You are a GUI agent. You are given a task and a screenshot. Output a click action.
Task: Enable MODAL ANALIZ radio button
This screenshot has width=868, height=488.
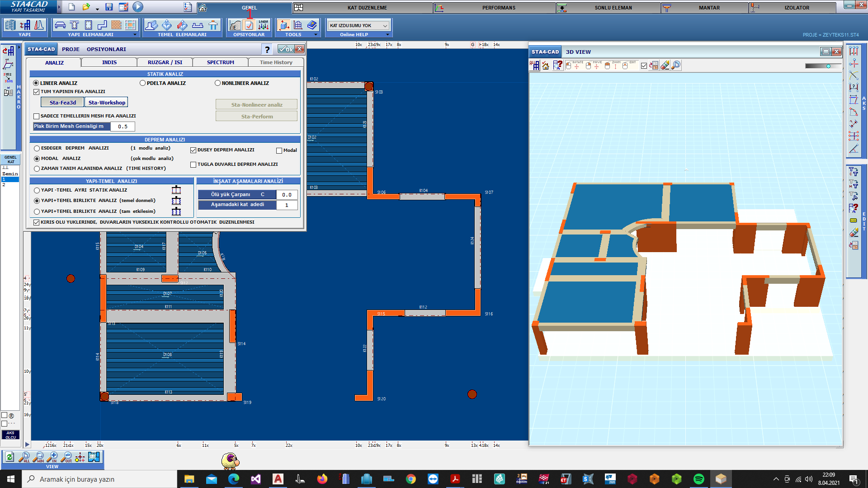coord(38,158)
